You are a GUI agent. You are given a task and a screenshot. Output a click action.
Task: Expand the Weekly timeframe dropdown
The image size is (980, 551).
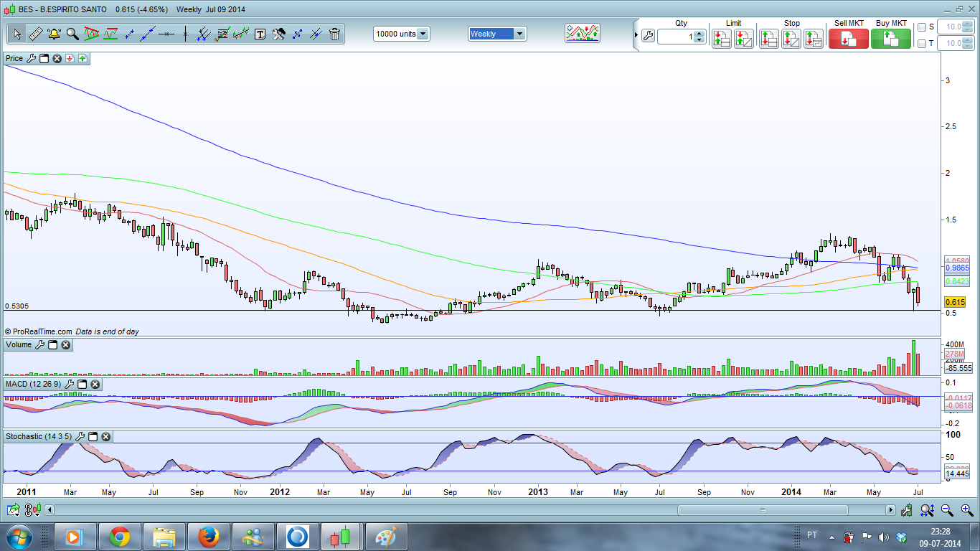click(519, 34)
